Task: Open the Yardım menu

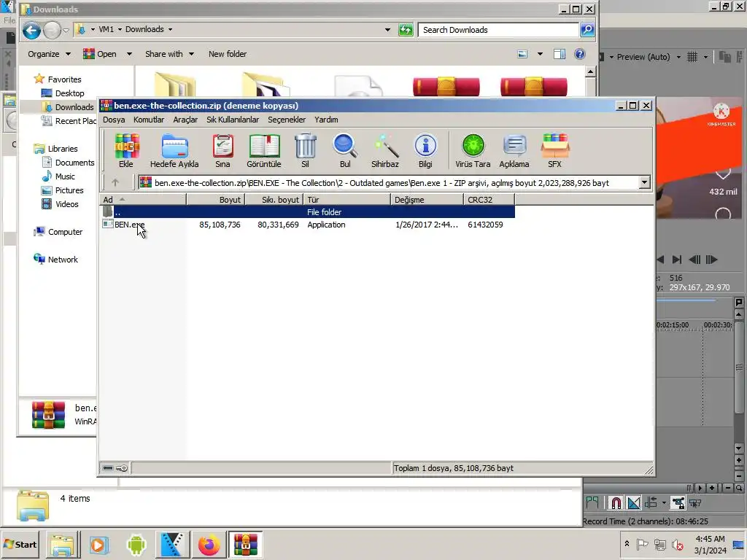Action: click(326, 120)
